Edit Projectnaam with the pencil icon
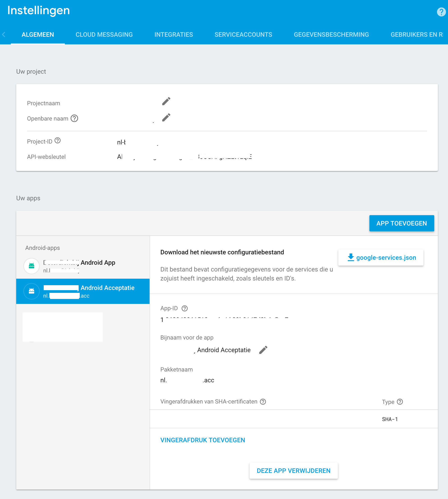The image size is (448, 499). click(166, 101)
